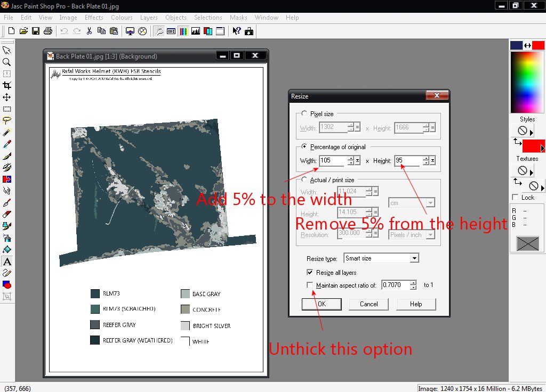Select the Colour Replacer tool
This screenshot has width=546, height=392.
click(x=6, y=179)
